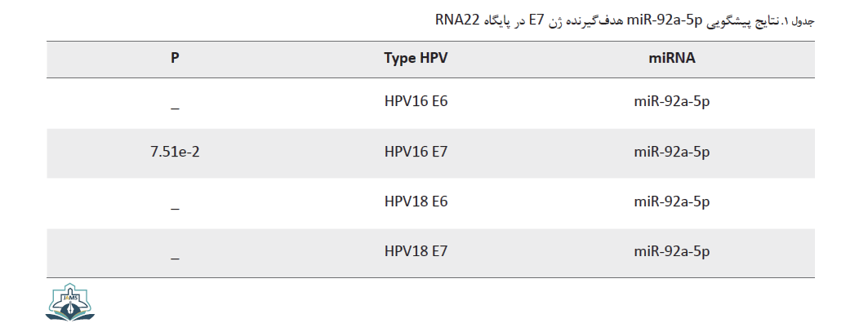The image size is (868, 323).
Task: Click the HPV16 E6 cell
Action: [x=416, y=102]
